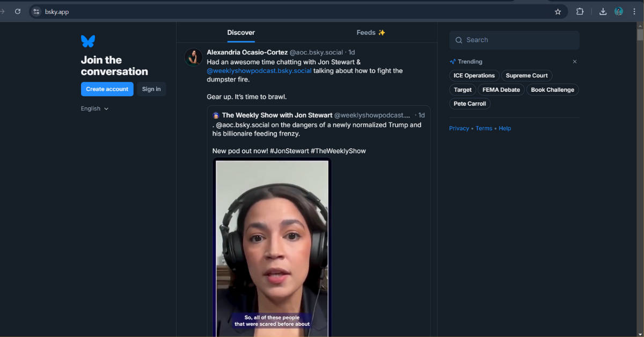Click in the Search input field
The height and width of the screenshot is (337, 644).
(514, 40)
